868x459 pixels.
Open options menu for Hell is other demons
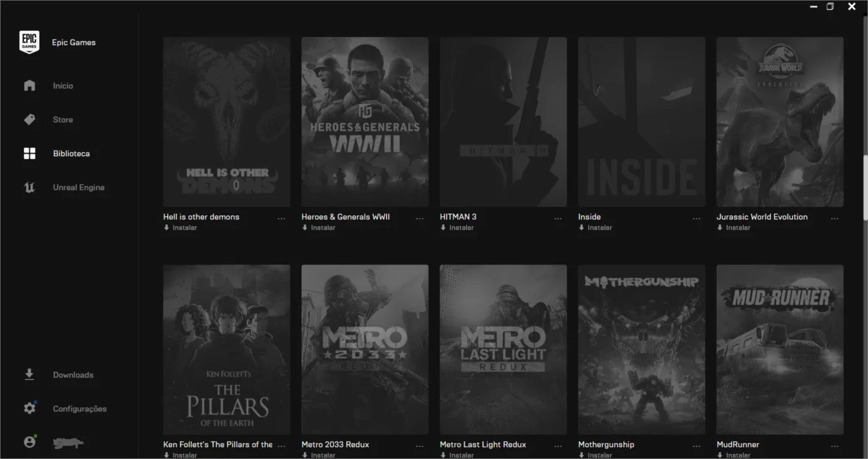(281, 219)
